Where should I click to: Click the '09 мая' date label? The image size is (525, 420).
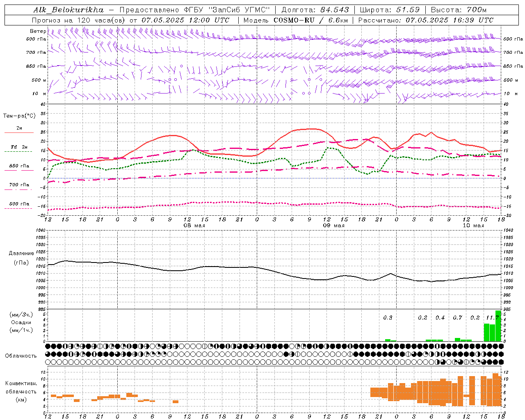[333, 226]
